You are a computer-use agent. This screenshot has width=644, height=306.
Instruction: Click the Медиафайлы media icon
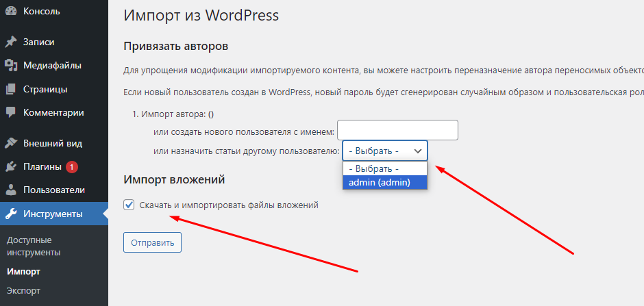[x=11, y=65]
